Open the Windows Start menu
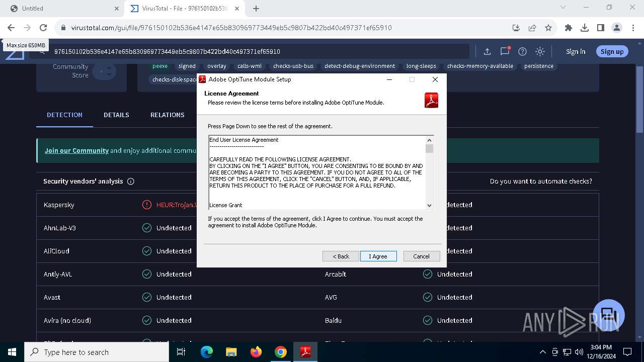Image resolution: width=644 pixels, height=362 pixels. [x=12, y=352]
